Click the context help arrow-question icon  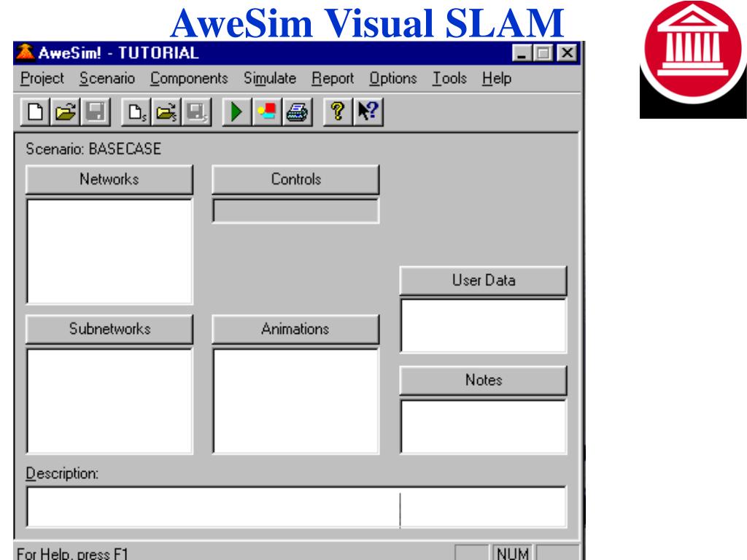pyautogui.click(x=368, y=112)
